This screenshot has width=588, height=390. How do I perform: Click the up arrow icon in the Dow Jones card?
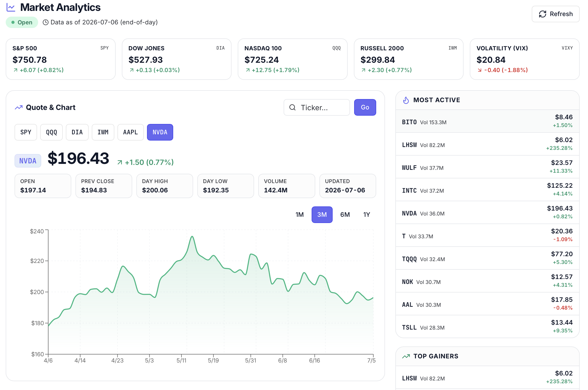click(x=132, y=70)
